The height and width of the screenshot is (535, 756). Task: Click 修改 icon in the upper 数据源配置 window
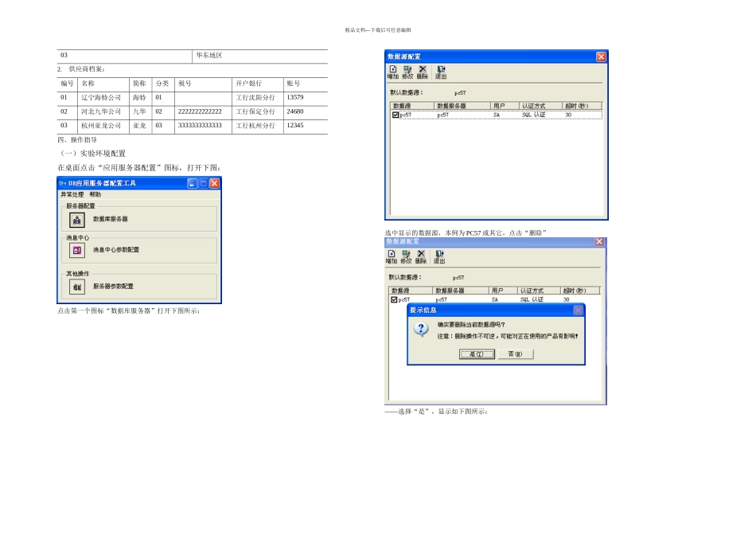coord(407,72)
